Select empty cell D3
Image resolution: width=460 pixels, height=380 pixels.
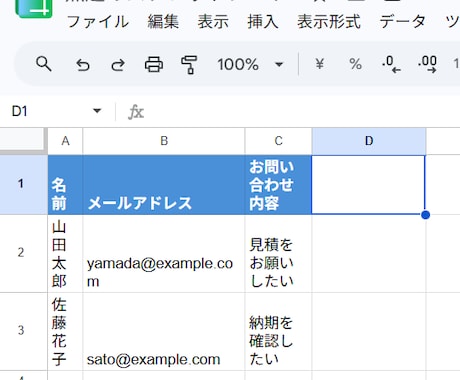point(369,331)
